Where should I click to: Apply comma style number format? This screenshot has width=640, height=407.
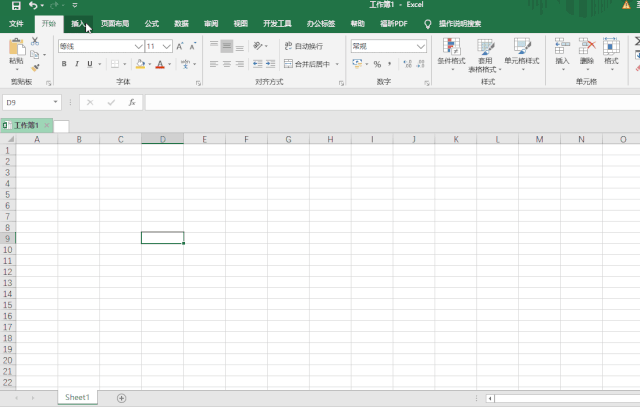pyautogui.click(x=390, y=64)
